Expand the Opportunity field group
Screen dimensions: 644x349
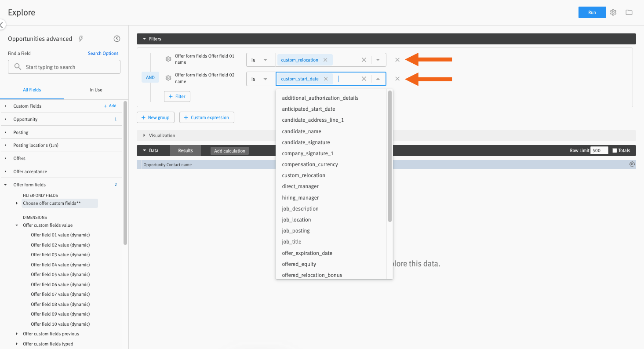(6, 119)
